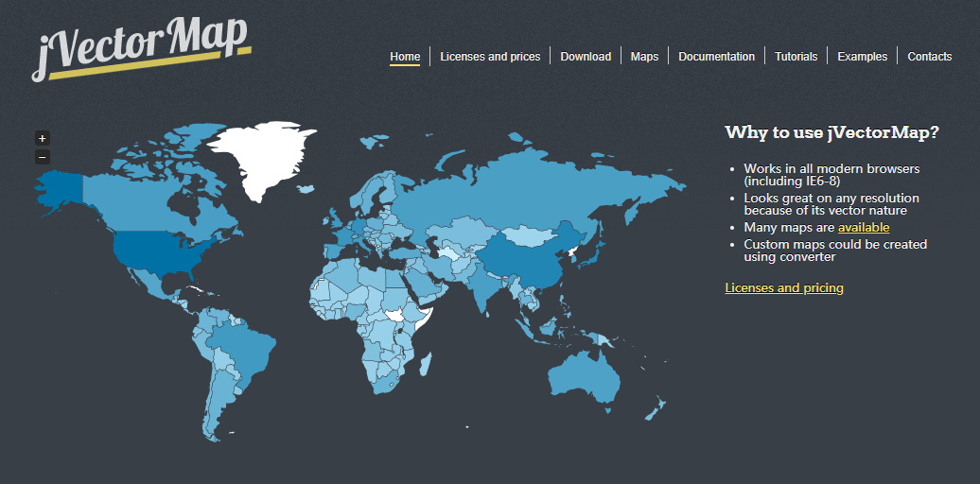
Task: Open the Maps menu item
Action: pyautogui.click(x=644, y=56)
